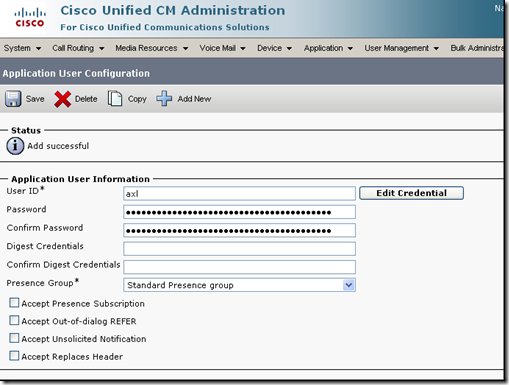
Task: Expand the Call Routing menu
Action: (78, 48)
